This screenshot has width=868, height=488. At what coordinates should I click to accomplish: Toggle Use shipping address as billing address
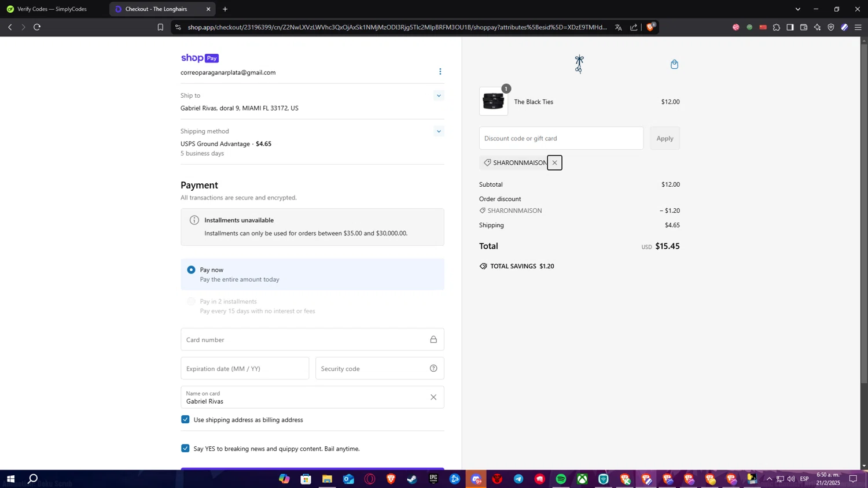185,419
